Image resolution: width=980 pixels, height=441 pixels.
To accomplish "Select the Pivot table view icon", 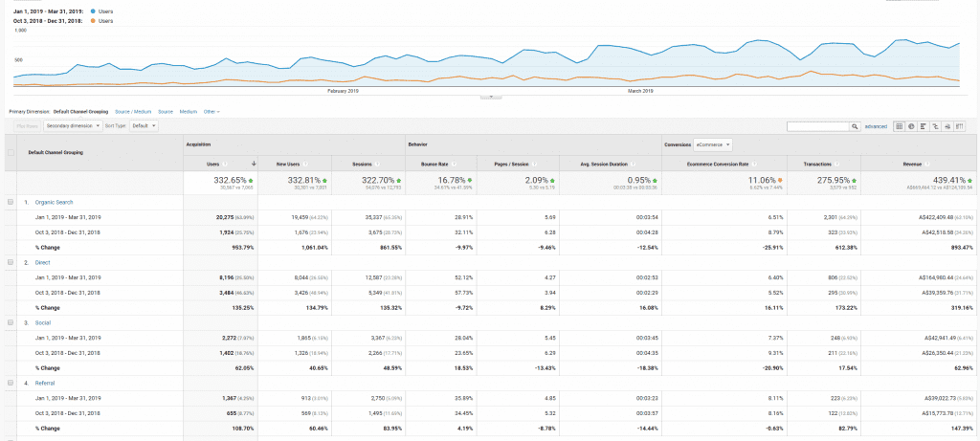I will point(959,126).
